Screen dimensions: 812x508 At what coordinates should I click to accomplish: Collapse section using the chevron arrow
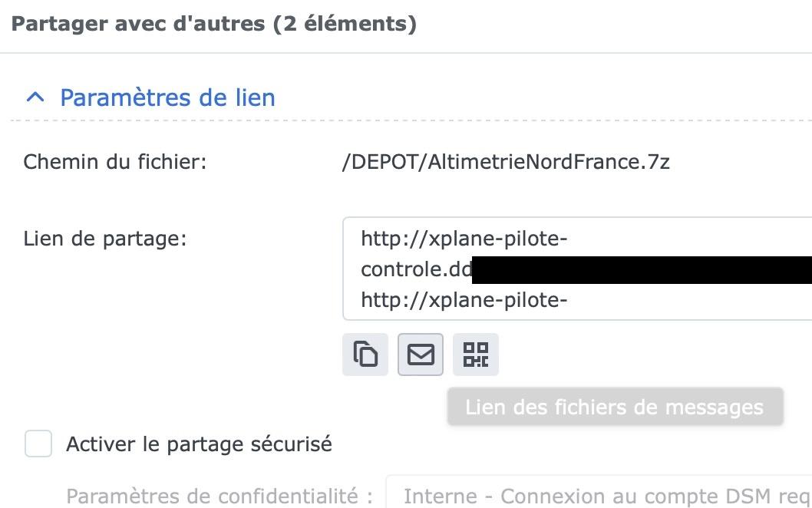point(35,97)
